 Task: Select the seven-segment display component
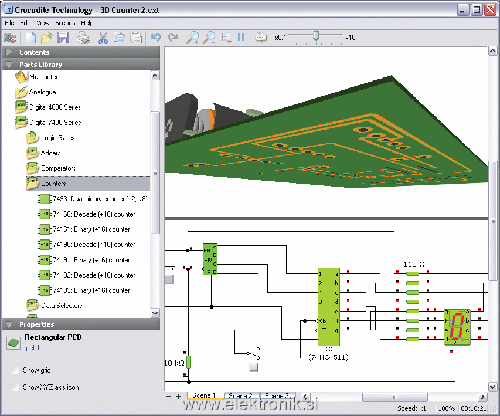[x=458, y=327]
